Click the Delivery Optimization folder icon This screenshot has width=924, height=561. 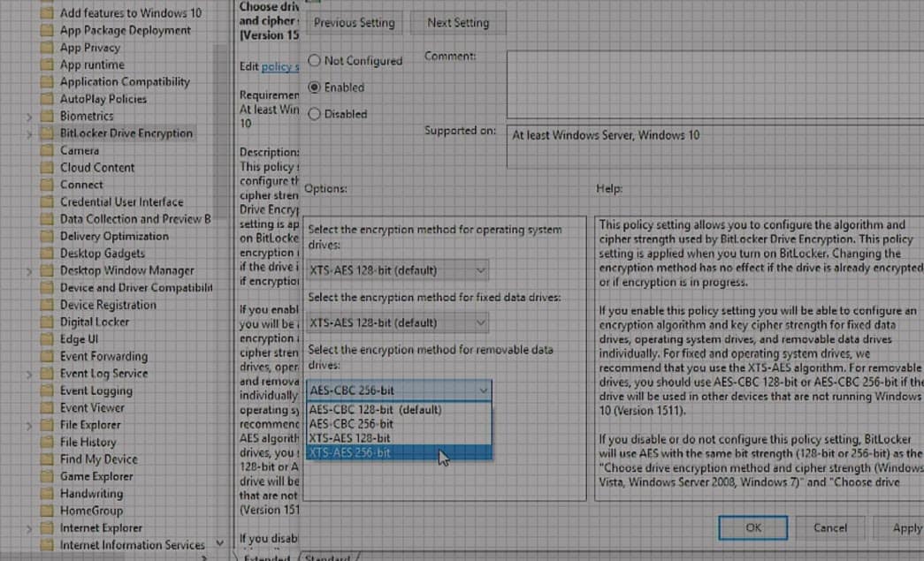(47, 236)
